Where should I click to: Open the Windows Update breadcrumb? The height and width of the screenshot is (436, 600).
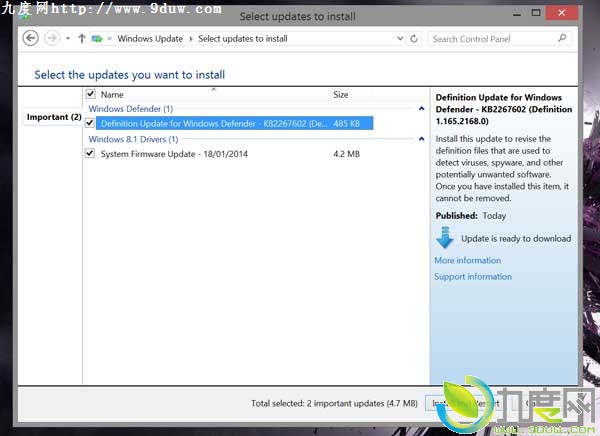150,39
